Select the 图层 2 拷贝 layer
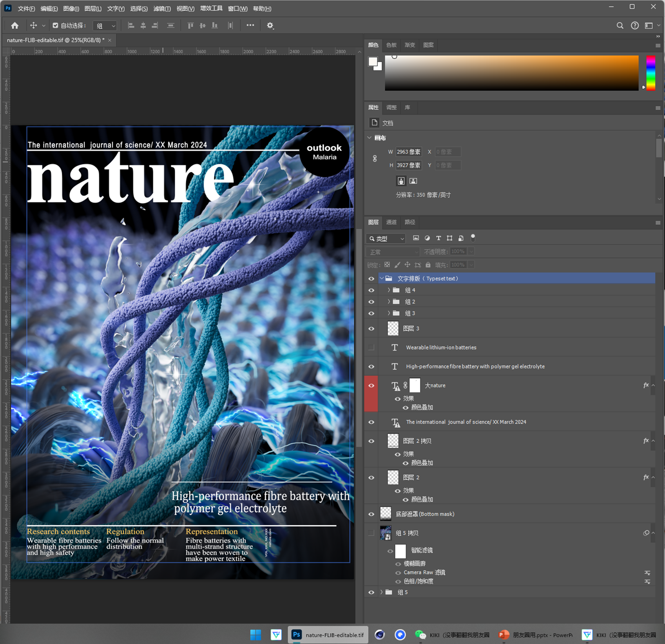The height and width of the screenshot is (644, 665). tap(417, 441)
